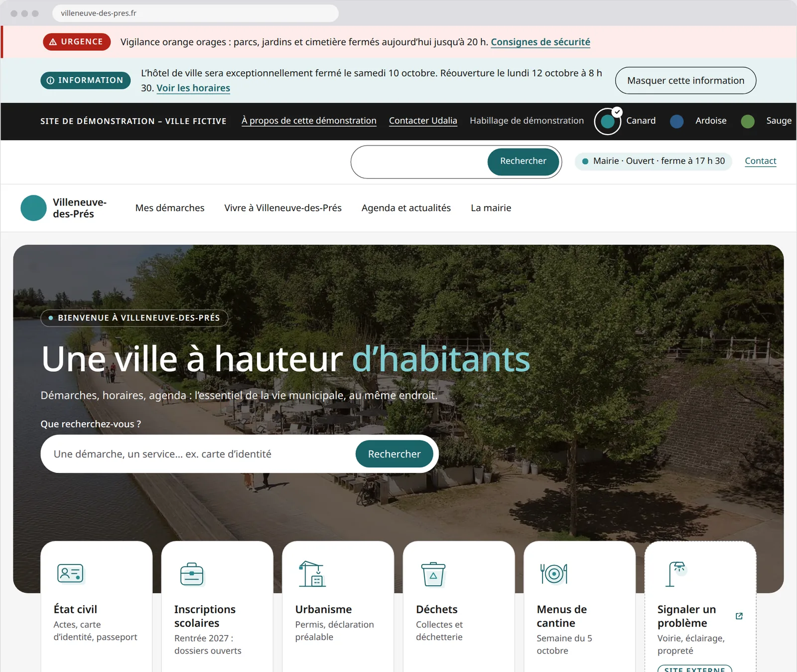Click Rechercher in the hero search box

pyautogui.click(x=394, y=454)
